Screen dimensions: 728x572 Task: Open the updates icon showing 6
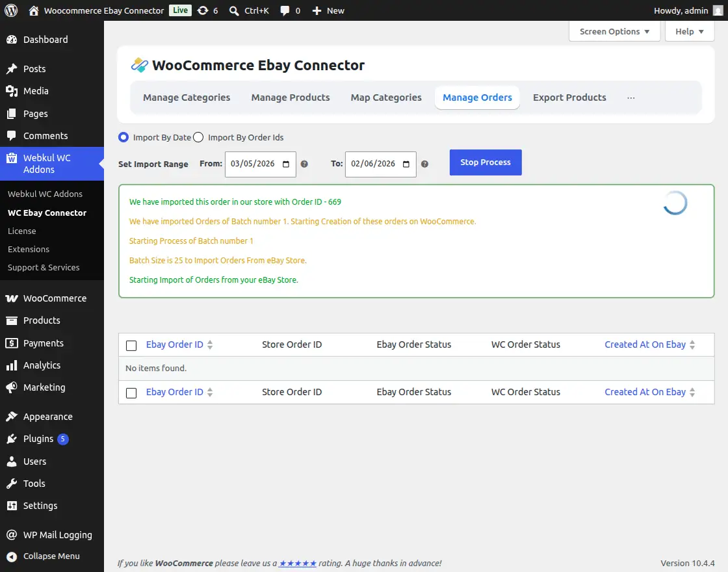[x=203, y=10]
